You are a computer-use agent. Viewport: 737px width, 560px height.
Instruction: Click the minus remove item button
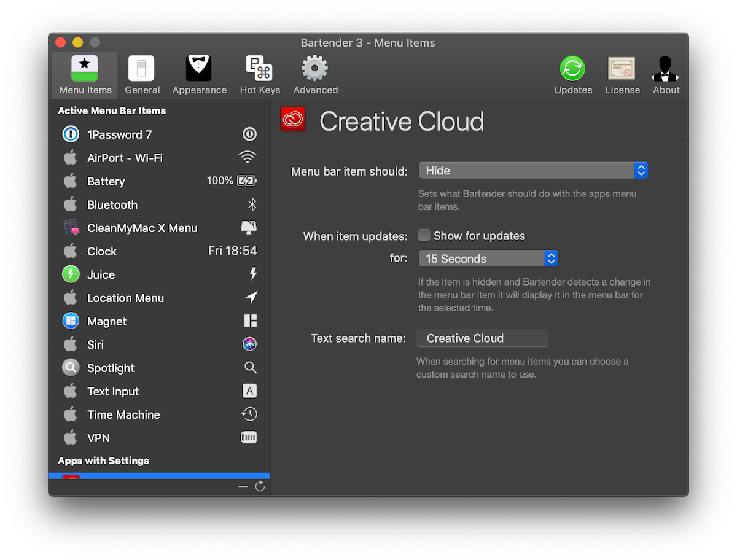243,486
